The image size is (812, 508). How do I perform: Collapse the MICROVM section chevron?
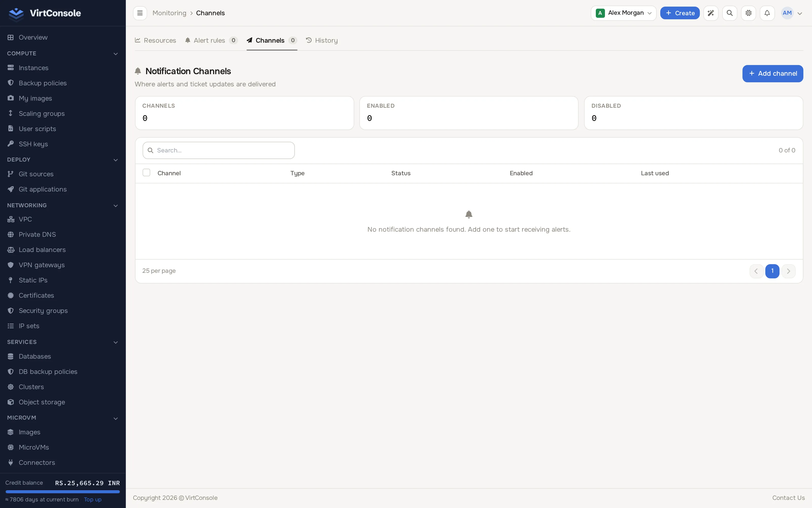116,418
